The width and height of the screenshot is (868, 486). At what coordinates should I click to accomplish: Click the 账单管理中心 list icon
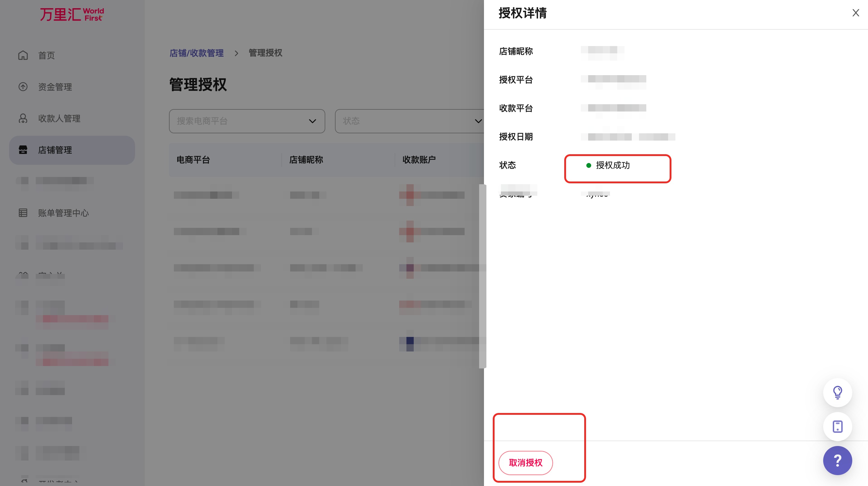[23, 213]
